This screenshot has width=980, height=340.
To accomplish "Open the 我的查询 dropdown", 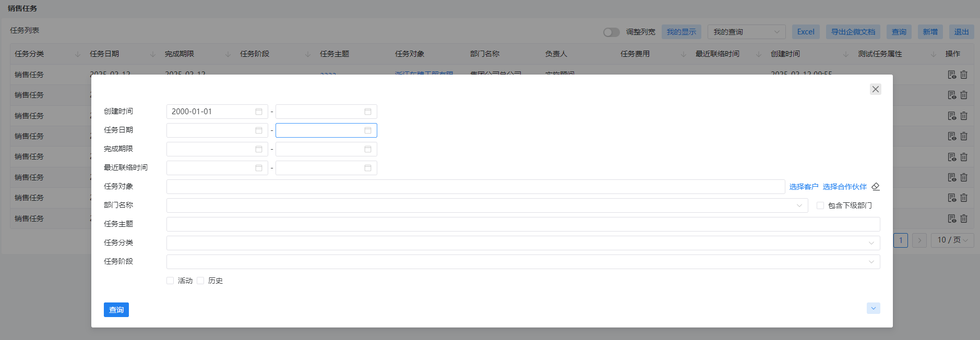I will click(x=747, y=32).
